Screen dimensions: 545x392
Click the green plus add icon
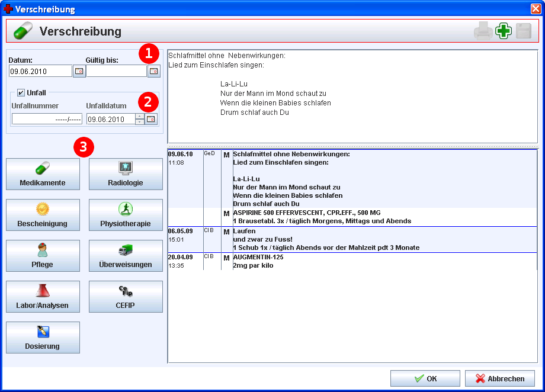[x=504, y=31]
